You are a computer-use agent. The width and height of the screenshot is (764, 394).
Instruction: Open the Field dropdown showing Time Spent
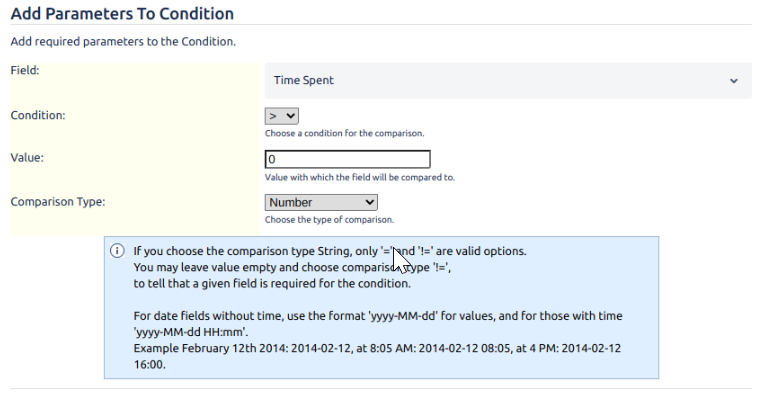[x=508, y=80]
